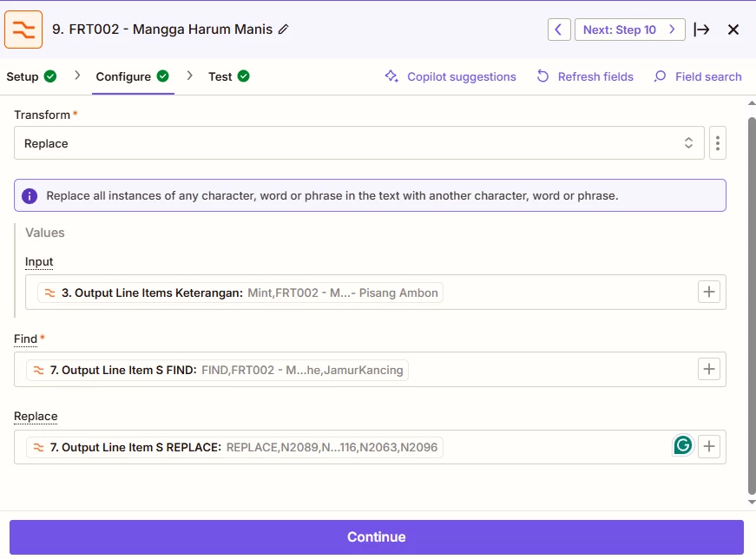The width and height of the screenshot is (756, 559).
Task: Click the chevron between Setup and Configure
Action: pyautogui.click(x=77, y=76)
